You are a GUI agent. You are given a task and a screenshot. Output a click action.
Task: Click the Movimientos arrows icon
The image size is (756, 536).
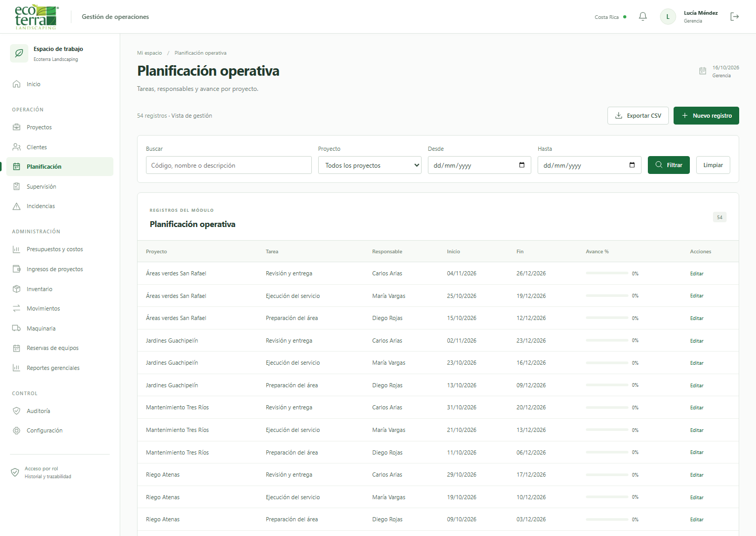coord(17,308)
